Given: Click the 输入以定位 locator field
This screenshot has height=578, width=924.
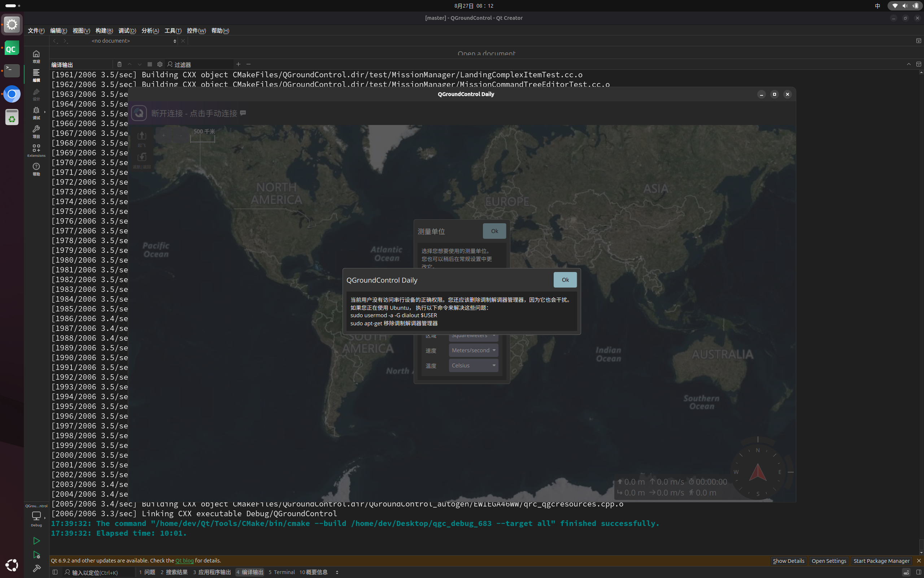Looking at the screenshot, I should pyautogui.click(x=99, y=572).
